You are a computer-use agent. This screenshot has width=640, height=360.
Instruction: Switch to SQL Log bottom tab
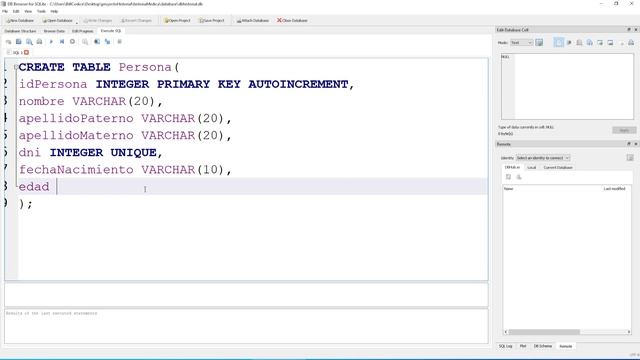click(x=505, y=346)
